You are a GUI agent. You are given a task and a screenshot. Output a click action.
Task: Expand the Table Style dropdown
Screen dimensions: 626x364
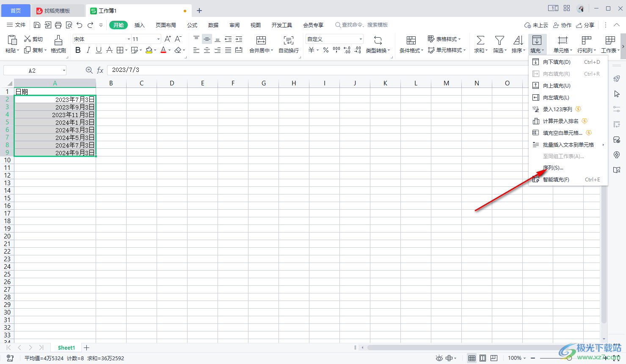460,39
